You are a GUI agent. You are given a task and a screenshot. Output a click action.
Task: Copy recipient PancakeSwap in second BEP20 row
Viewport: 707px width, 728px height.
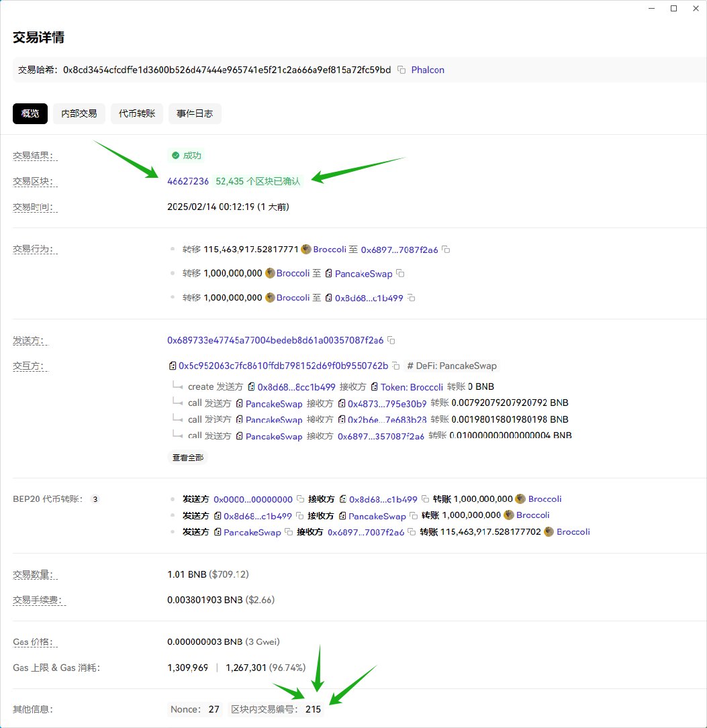pyautogui.click(x=414, y=515)
